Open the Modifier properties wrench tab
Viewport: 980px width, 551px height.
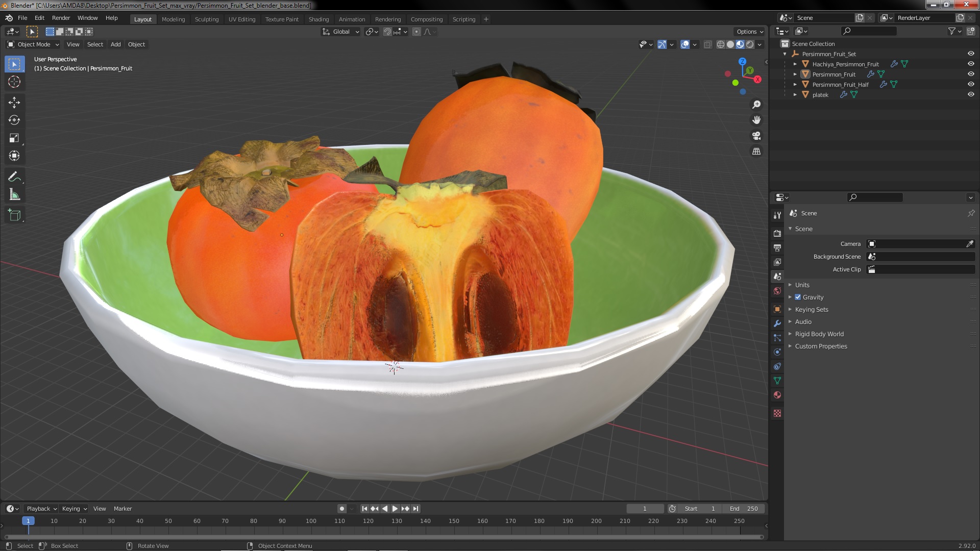click(777, 323)
